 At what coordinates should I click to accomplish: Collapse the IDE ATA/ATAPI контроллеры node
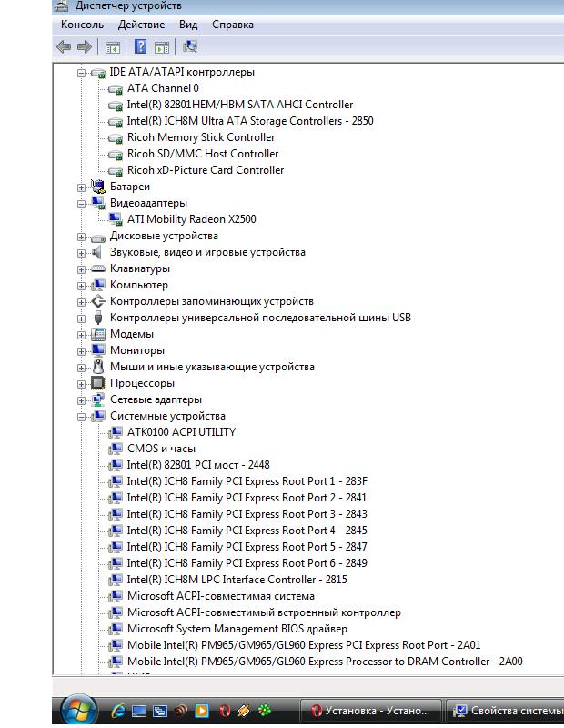(x=81, y=73)
